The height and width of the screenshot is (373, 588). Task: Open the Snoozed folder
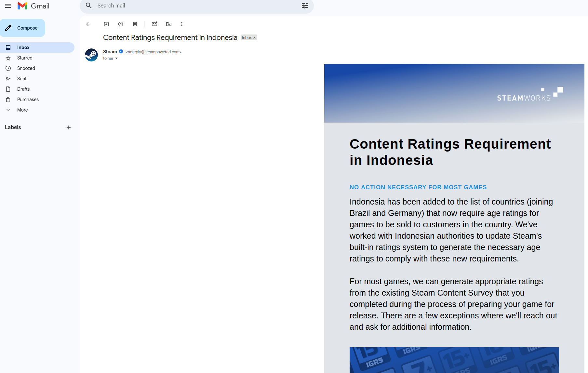point(37,68)
